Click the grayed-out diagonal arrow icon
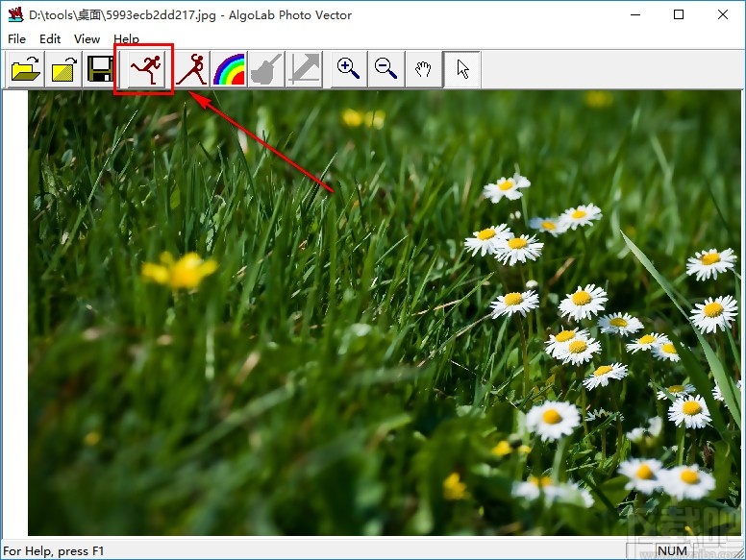746x560 pixels. click(x=304, y=69)
